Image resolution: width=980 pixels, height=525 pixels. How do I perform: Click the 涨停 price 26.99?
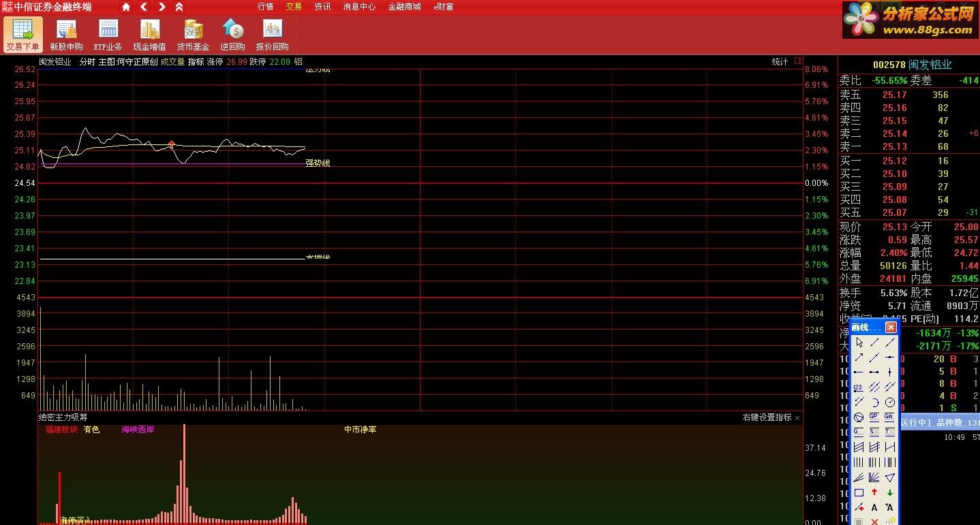(236, 62)
